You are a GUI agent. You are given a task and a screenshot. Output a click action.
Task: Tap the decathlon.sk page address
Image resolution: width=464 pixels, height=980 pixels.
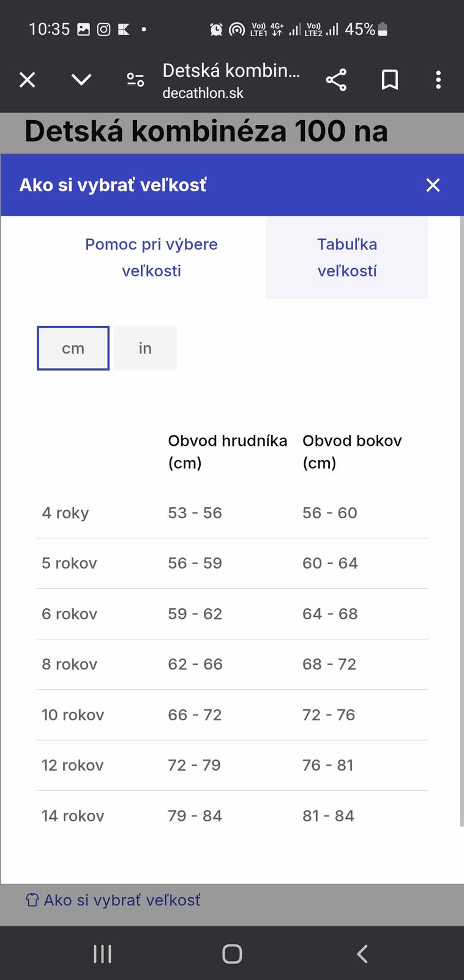click(203, 93)
